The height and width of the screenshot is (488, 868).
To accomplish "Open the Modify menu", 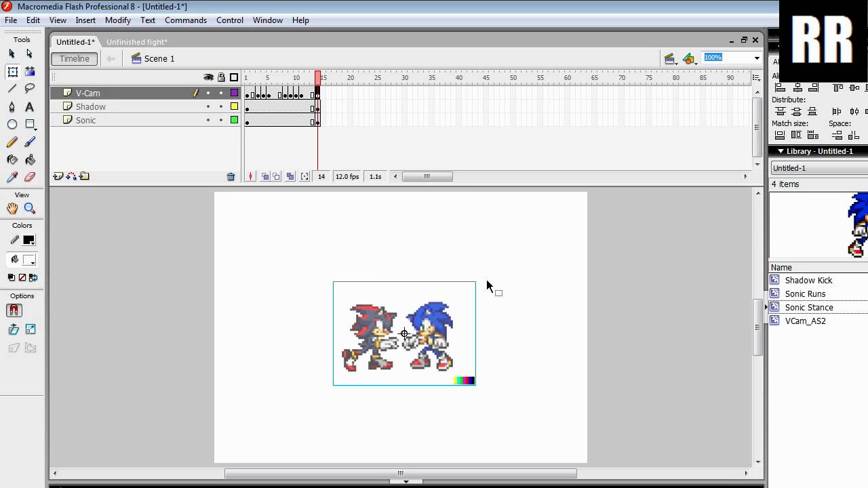I will [118, 20].
